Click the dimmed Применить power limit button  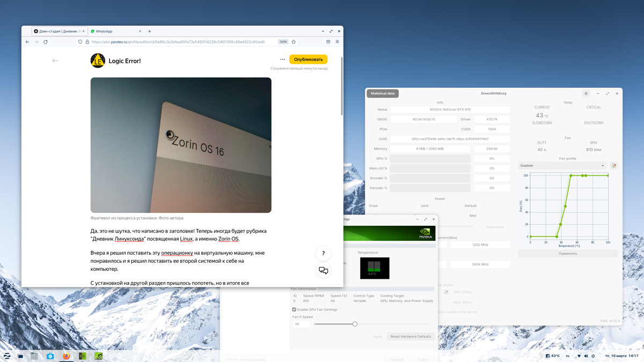click(494, 227)
